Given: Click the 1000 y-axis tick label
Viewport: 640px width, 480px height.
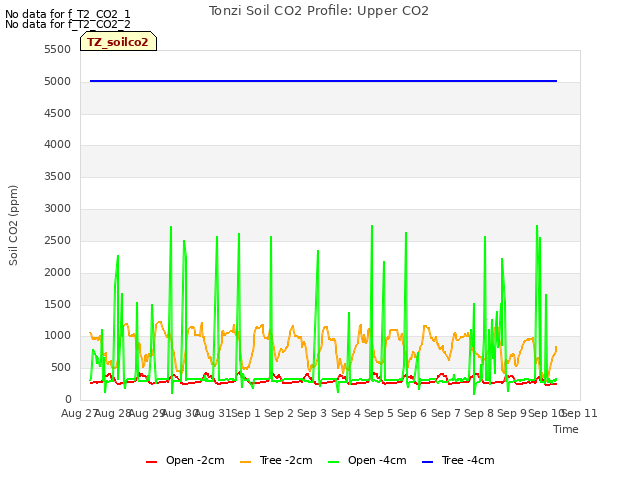Looking at the screenshot, I should coord(58,336).
